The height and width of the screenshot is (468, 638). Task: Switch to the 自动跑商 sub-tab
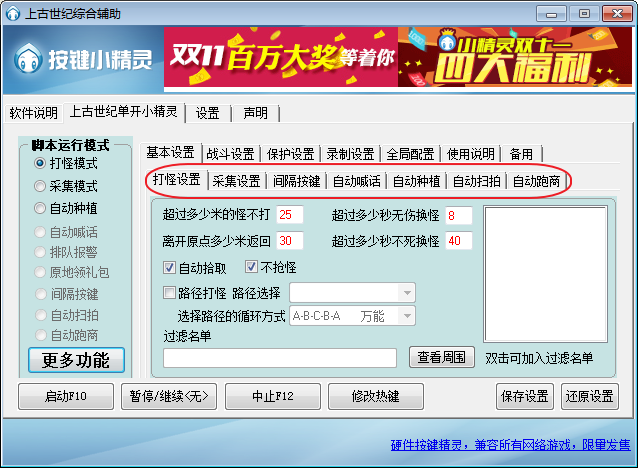click(536, 181)
